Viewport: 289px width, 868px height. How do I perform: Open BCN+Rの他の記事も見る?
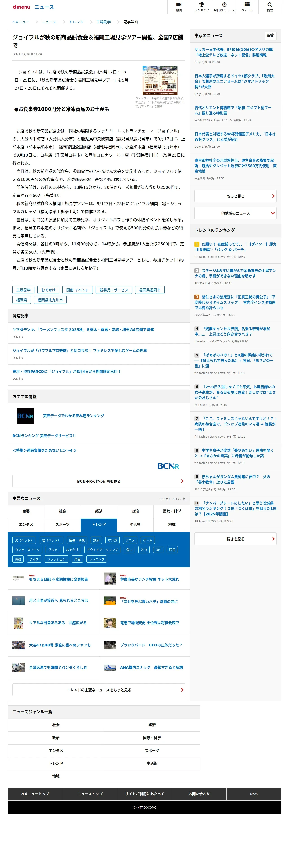point(99,481)
